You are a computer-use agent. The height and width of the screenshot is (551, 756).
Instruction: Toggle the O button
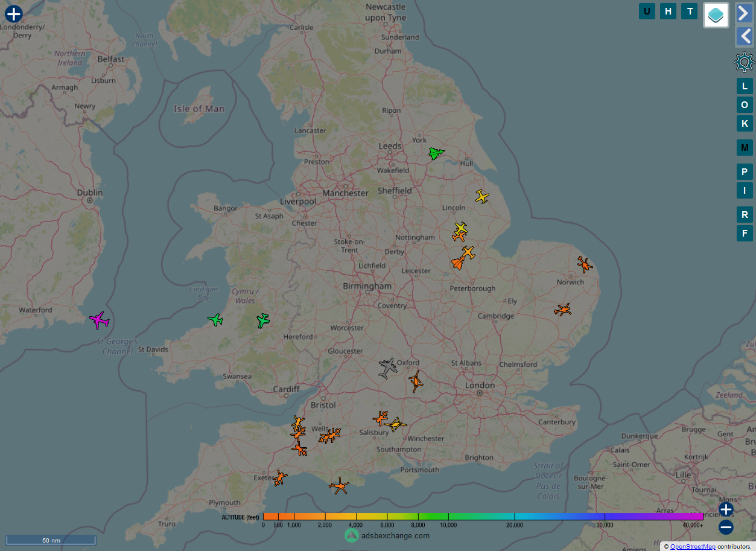point(745,104)
